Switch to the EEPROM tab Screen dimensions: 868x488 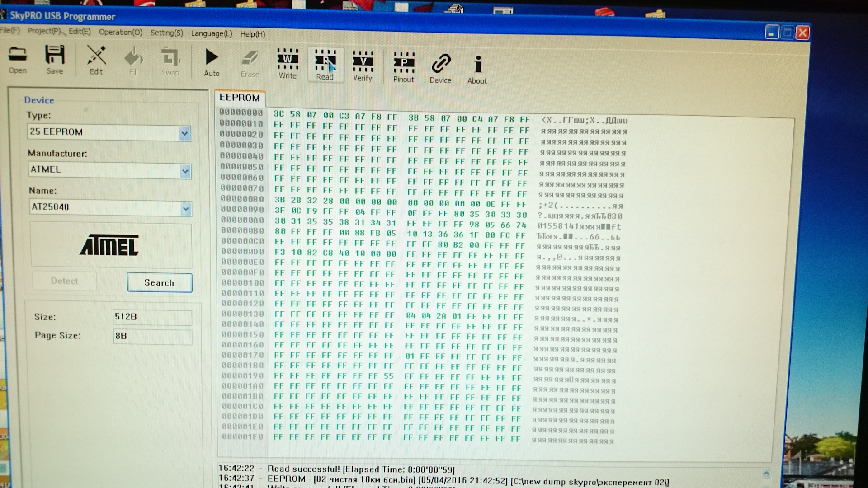(240, 98)
